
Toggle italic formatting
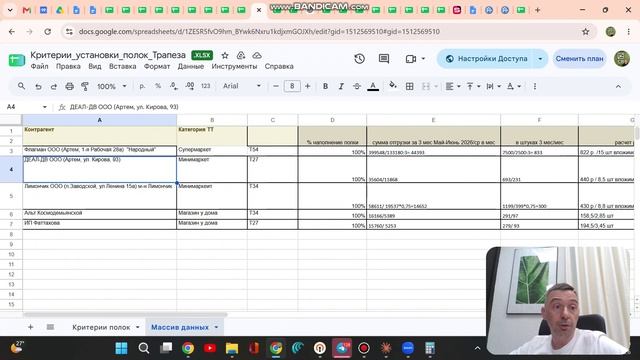pos(341,87)
